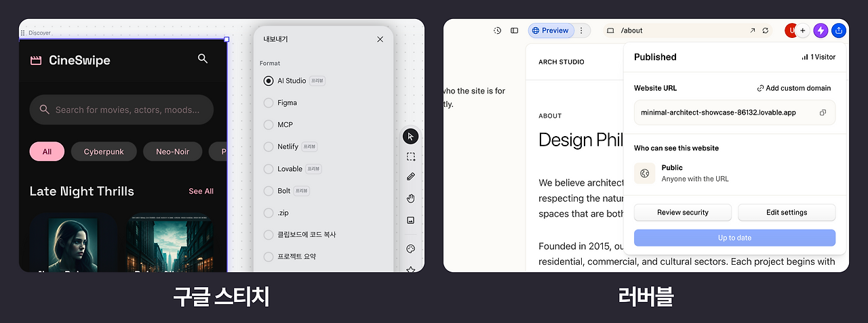Select the .zip export format
The width and height of the screenshot is (868, 323).
269,213
